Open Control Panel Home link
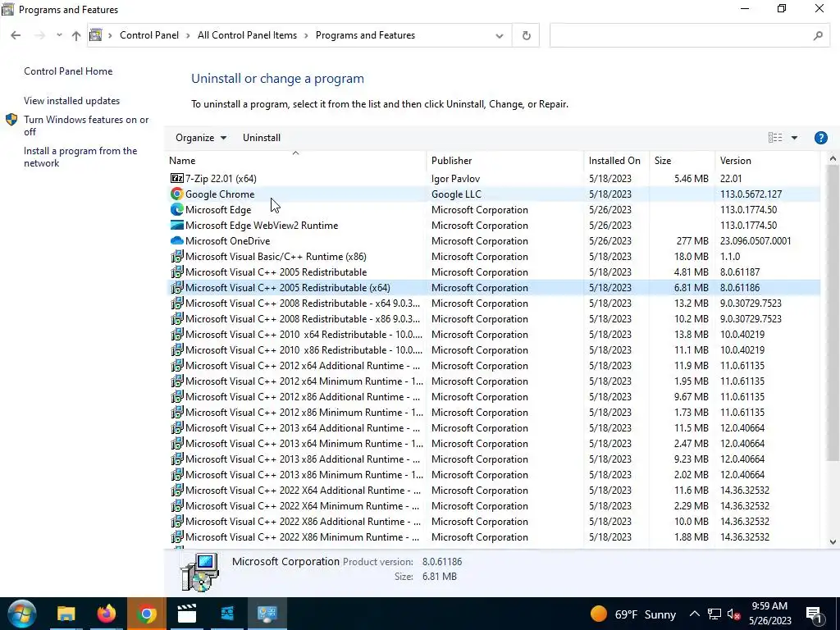The height and width of the screenshot is (630, 840). [68, 71]
